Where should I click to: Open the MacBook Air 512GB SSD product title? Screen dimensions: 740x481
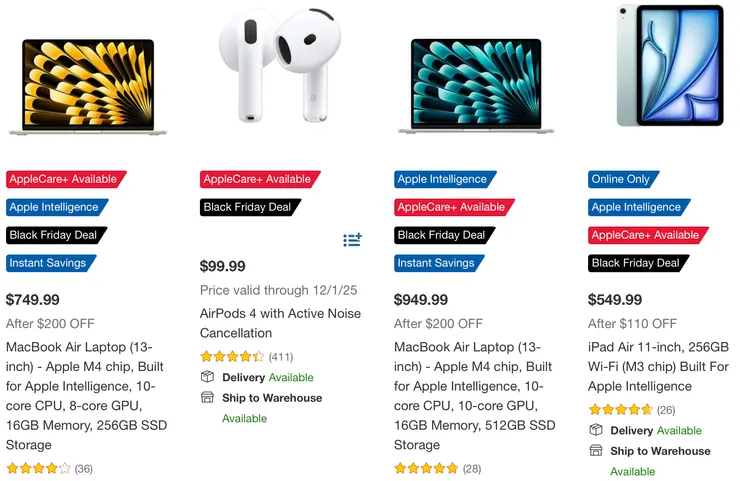476,395
